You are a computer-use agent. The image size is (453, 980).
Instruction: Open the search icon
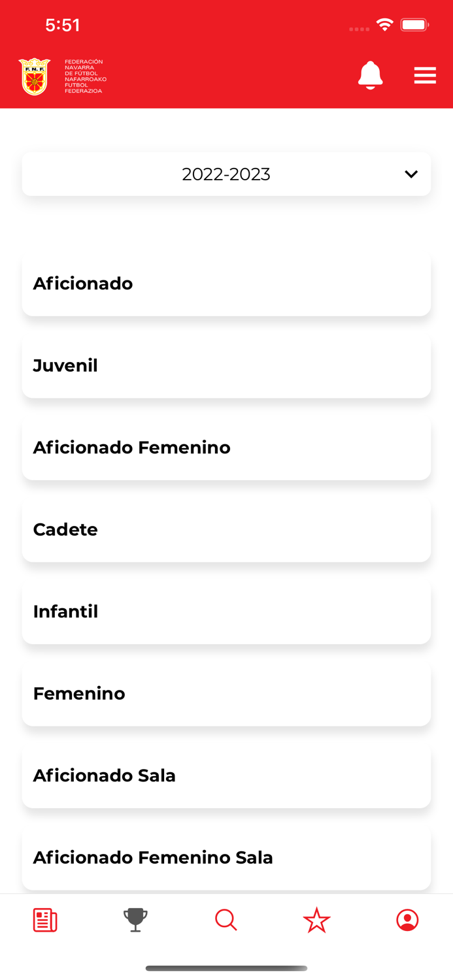point(226,920)
